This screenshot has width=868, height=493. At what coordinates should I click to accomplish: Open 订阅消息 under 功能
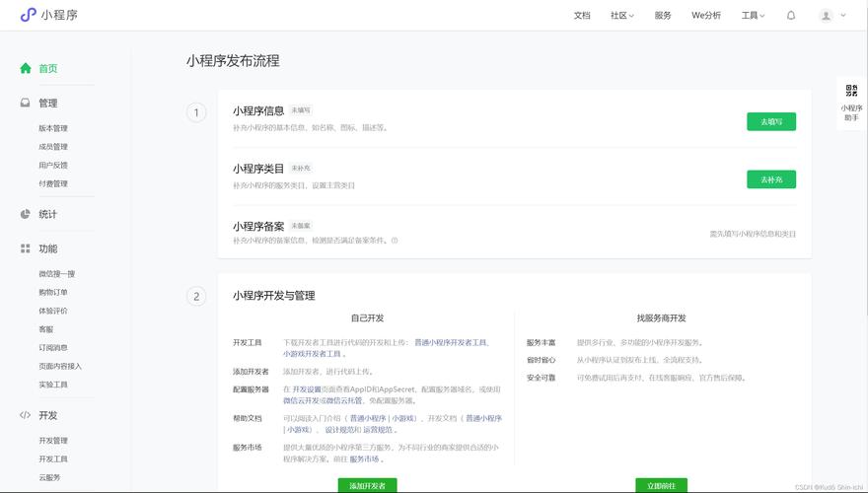53,347
